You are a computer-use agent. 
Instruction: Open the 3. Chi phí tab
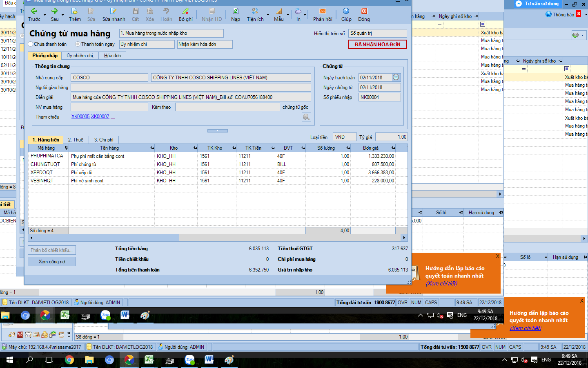[x=104, y=140]
